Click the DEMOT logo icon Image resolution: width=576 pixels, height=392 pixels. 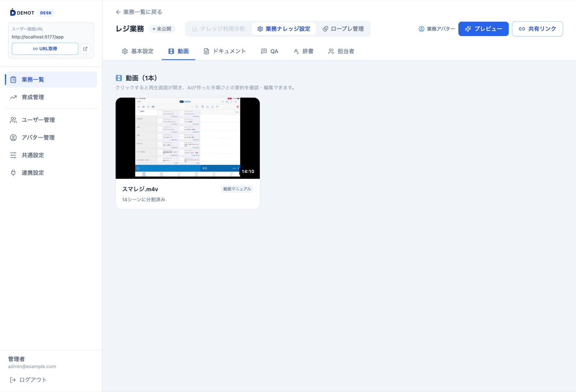(13, 12)
